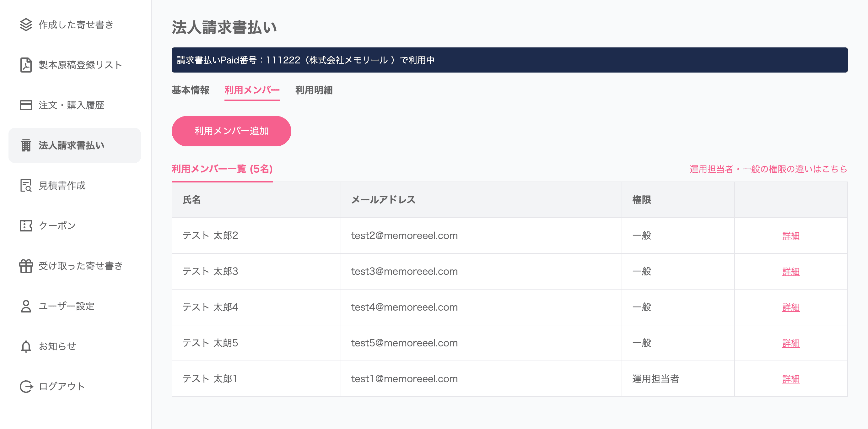868x429 pixels.
Task: Click the 利用メンバー追加 button
Action: pyautogui.click(x=231, y=131)
